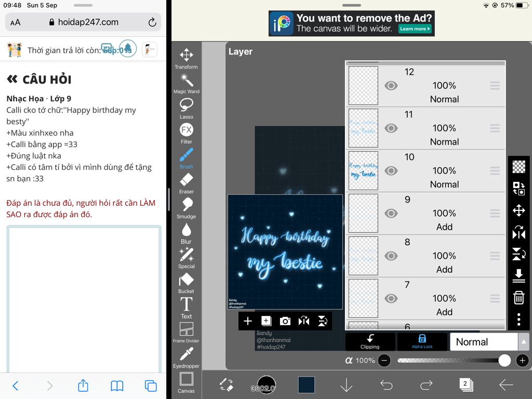Click the Safari address bar
Screen dimensions: 532x399
(83, 22)
